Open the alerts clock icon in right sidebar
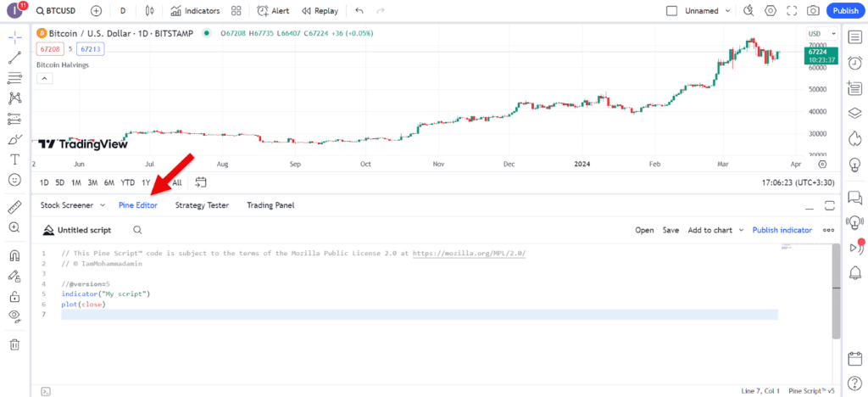This screenshot has width=868, height=397. coord(855,63)
